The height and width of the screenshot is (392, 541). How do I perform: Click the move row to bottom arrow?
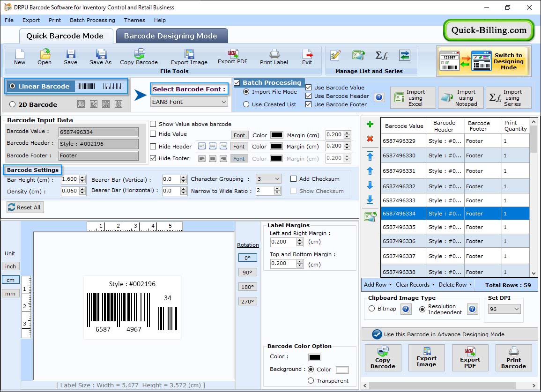(x=370, y=199)
